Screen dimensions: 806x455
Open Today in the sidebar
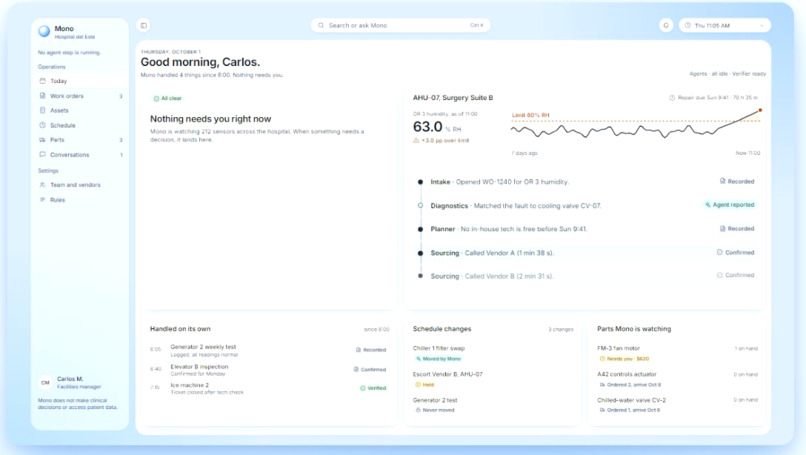coord(81,81)
